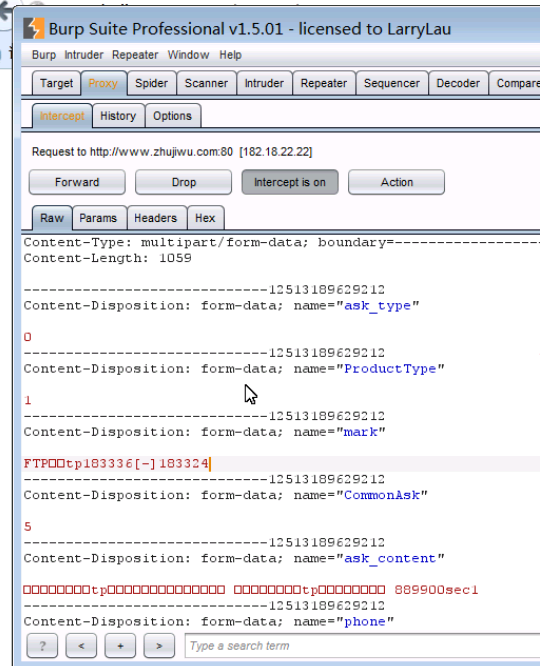Open the Help menu
The width and height of the screenshot is (540, 666).
230,55
